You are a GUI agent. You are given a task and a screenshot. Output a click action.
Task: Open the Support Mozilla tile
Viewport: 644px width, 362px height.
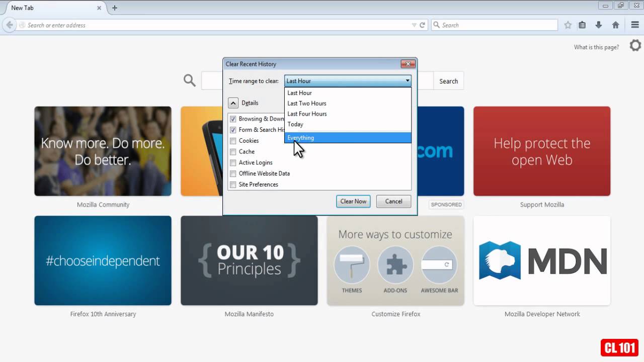pyautogui.click(x=542, y=151)
